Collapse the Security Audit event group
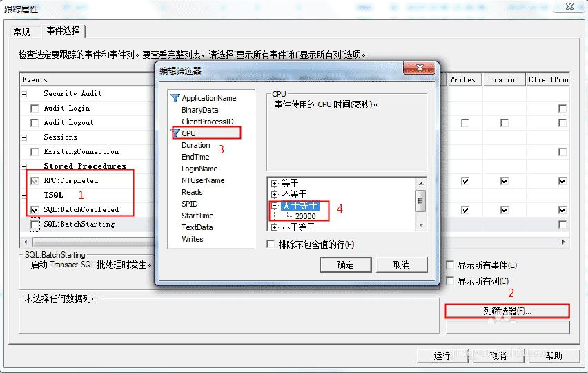 tap(24, 94)
